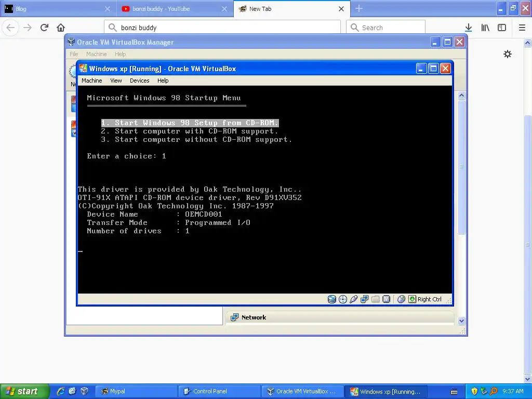Click browser page scroll-down arrow
The width and height of the screenshot is (532, 399).
tap(528, 379)
